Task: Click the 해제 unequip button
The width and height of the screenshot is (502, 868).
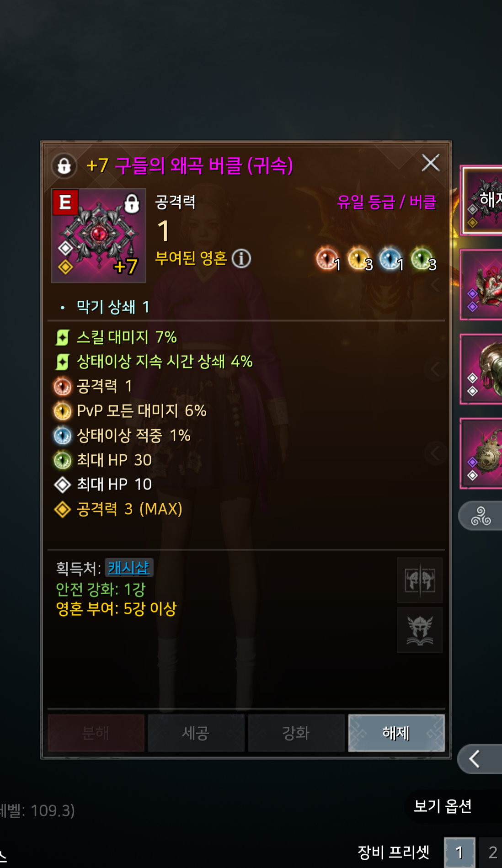Action: [x=396, y=733]
